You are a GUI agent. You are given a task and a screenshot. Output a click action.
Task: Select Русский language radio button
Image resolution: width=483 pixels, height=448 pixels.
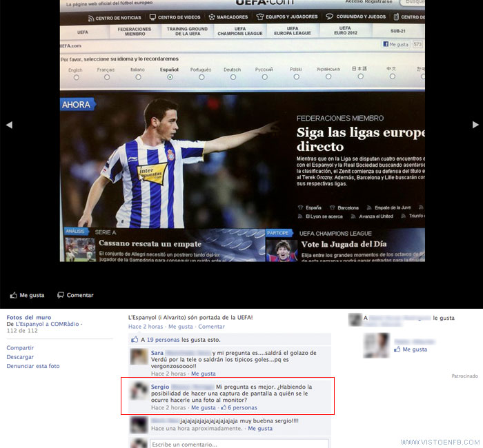click(x=264, y=77)
